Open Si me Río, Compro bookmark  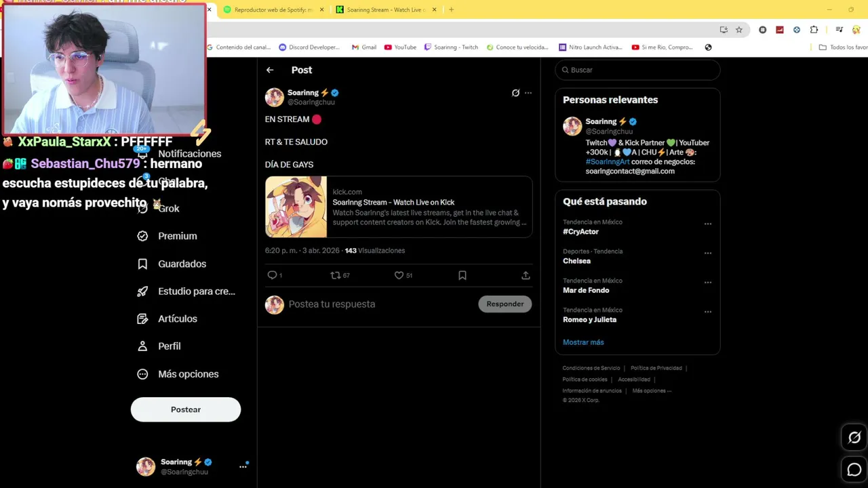pyautogui.click(x=663, y=47)
